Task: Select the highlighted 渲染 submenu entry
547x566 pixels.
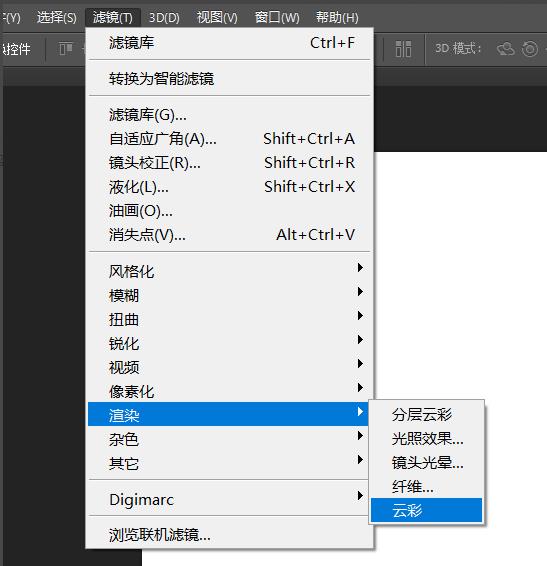Action: [228, 414]
